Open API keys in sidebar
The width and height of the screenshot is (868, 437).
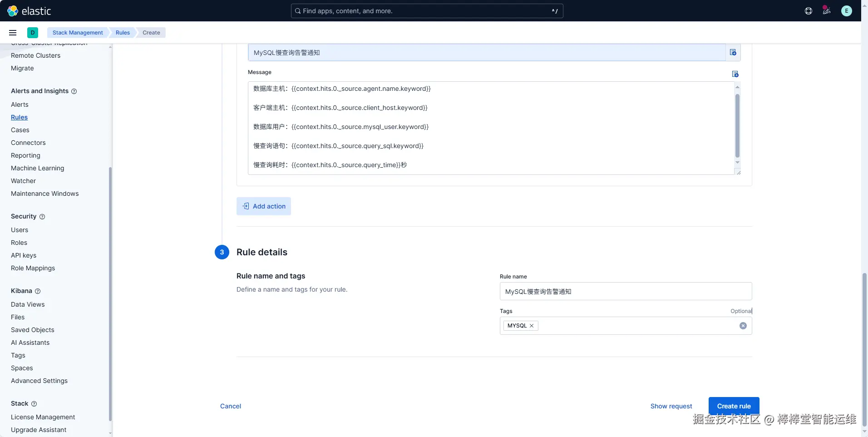[24, 255]
